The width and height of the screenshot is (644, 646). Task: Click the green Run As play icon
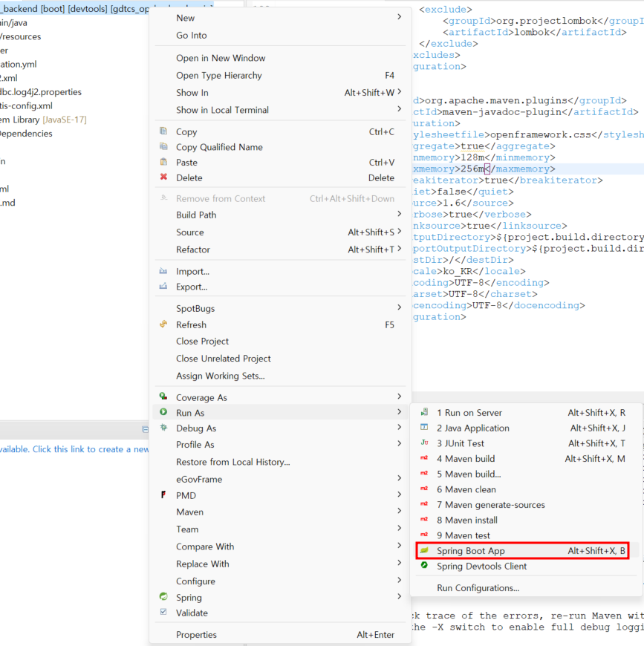(163, 412)
